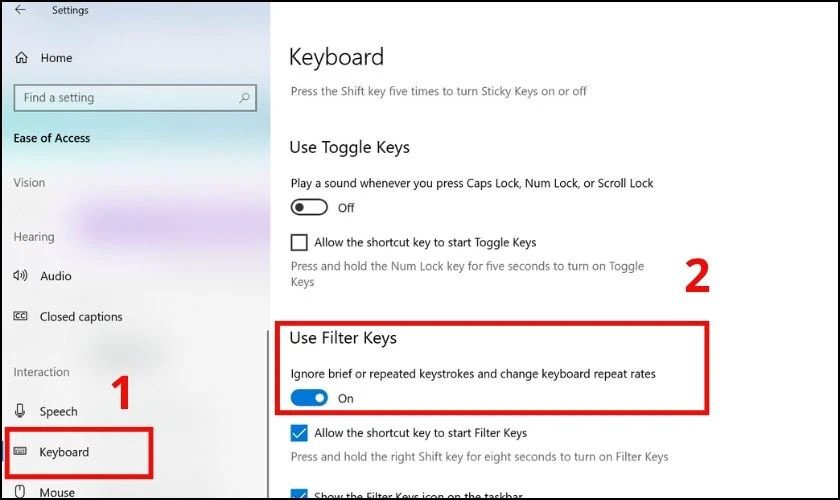Go to Speech settings
The height and width of the screenshot is (500, 840).
click(x=58, y=411)
